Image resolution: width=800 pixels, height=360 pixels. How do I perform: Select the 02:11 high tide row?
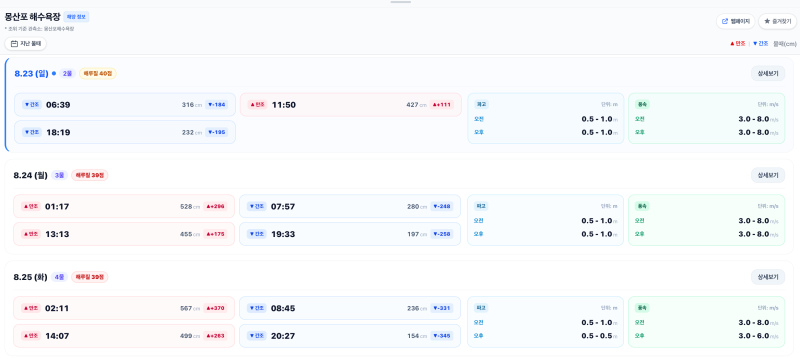[x=124, y=308]
